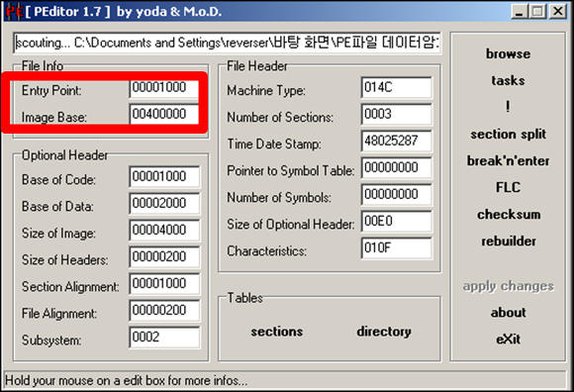Minimize the PEditor window

pos(520,12)
